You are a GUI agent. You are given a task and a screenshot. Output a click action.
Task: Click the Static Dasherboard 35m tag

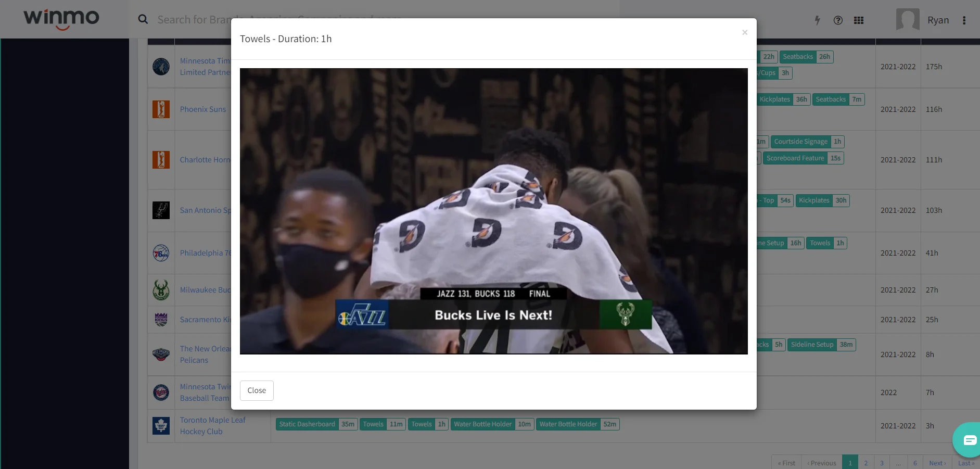pyautogui.click(x=316, y=424)
